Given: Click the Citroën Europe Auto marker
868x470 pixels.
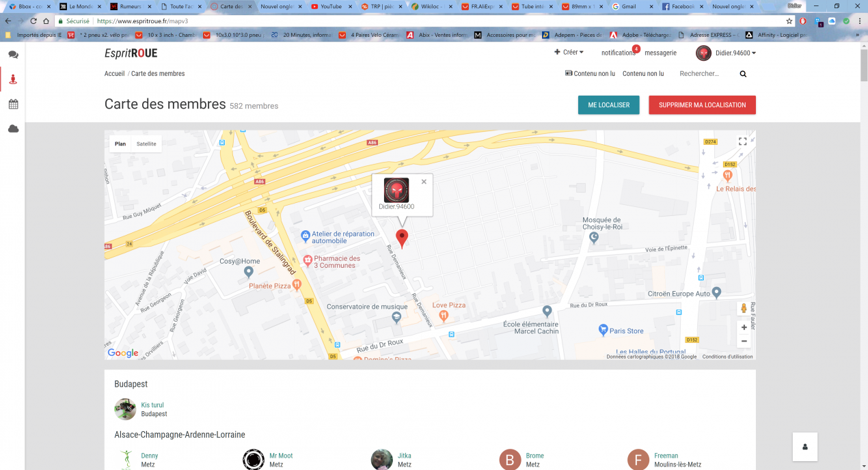Looking at the screenshot, I should click(x=716, y=293).
